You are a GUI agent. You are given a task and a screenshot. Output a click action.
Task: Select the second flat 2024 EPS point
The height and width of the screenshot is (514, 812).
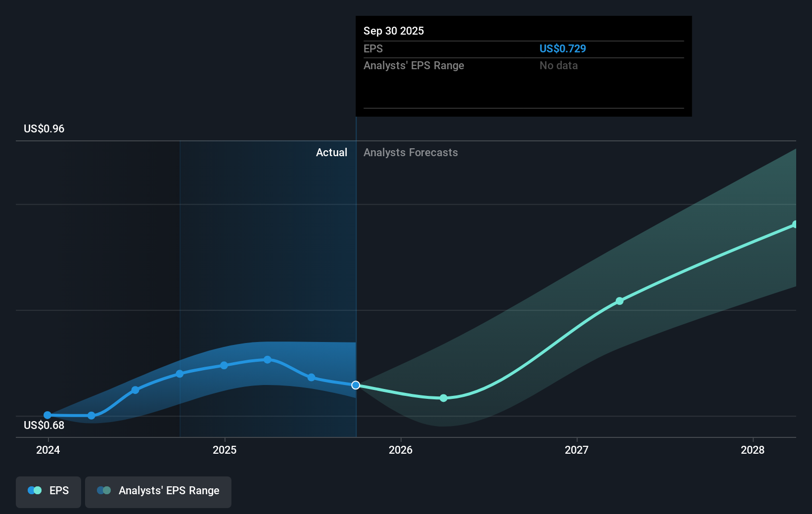coord(91,416)
